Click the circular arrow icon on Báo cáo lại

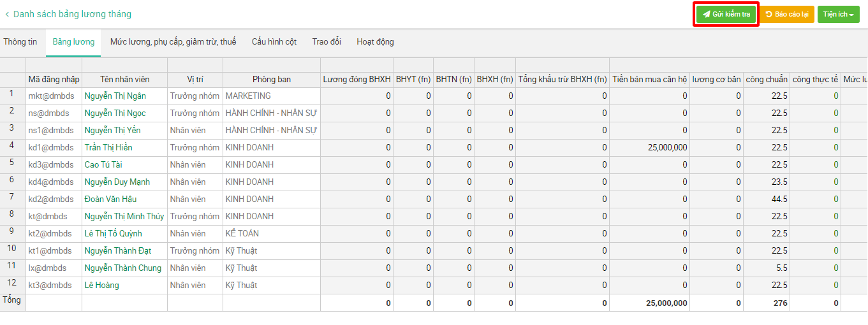(769, 14)
